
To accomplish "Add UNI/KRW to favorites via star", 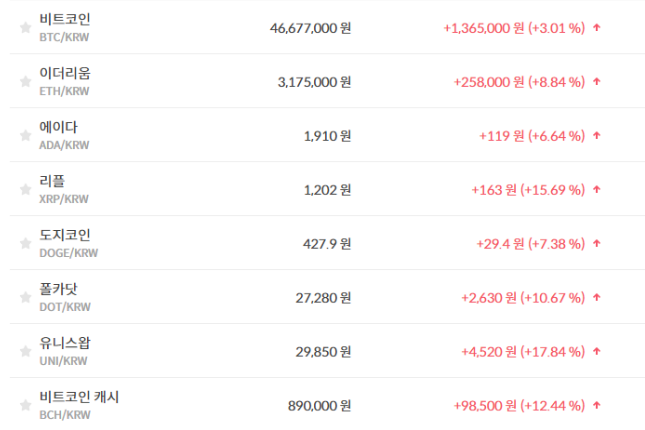I will 25,352.
